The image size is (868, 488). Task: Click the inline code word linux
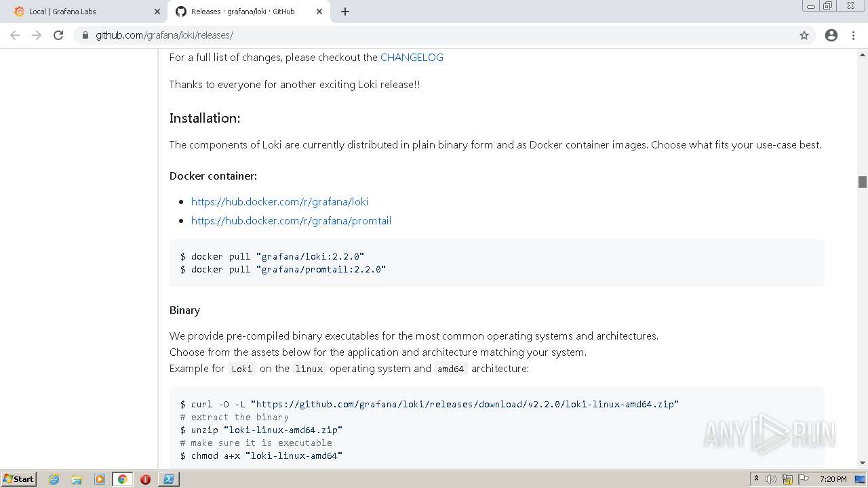(x=309, y=369)
